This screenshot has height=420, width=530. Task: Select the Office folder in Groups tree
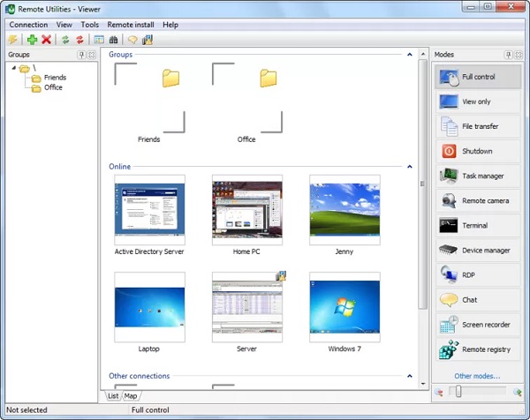(x=53, y=87)
